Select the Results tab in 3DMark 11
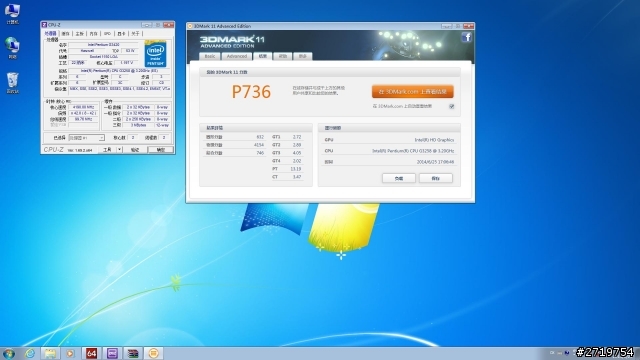This screenshot has height=360, width=640. [x=262, y=56]
